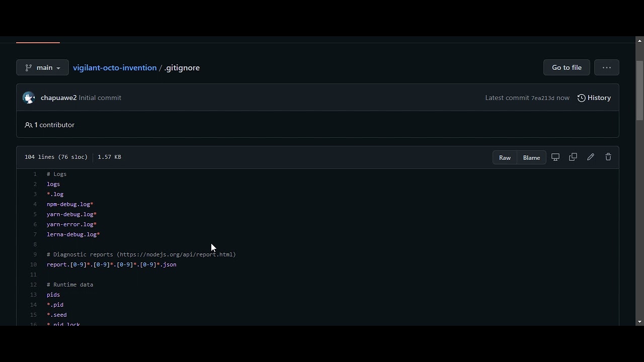Click the 'yarn-debug.log*' line
Screen dimensions: 644x362
[x=71, y=214]
